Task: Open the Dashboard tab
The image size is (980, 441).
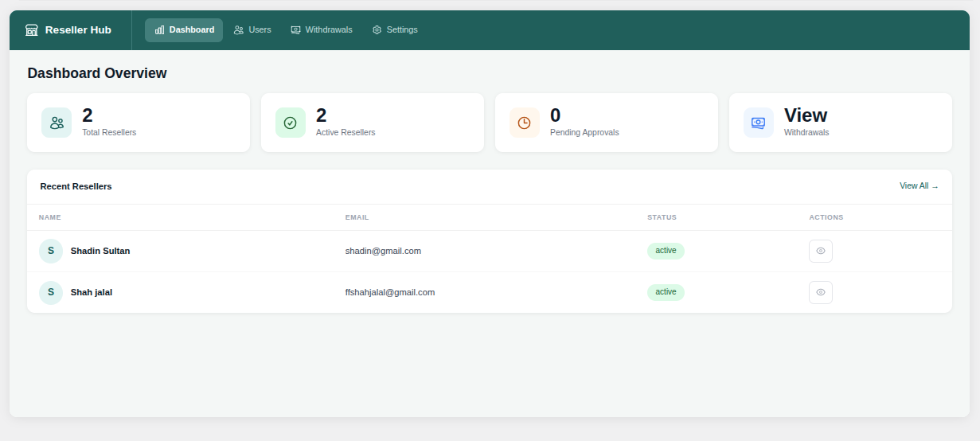Action: pos(184,30)
